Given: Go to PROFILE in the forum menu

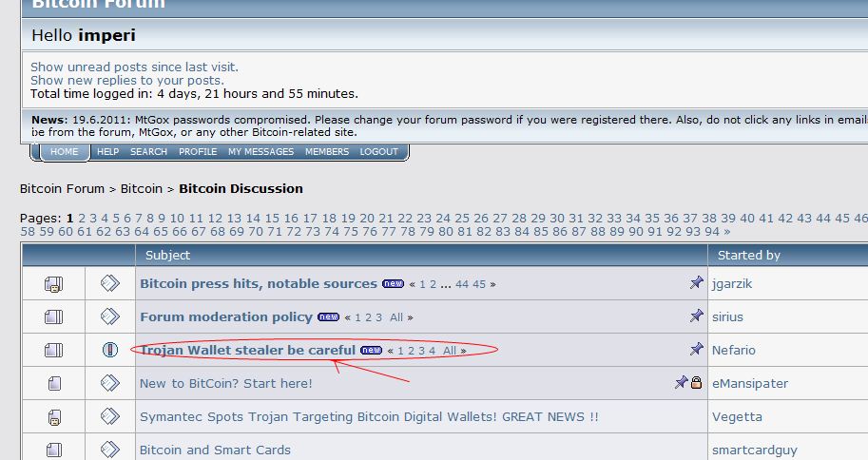Looking at the screenshot, I should point(198,152).
